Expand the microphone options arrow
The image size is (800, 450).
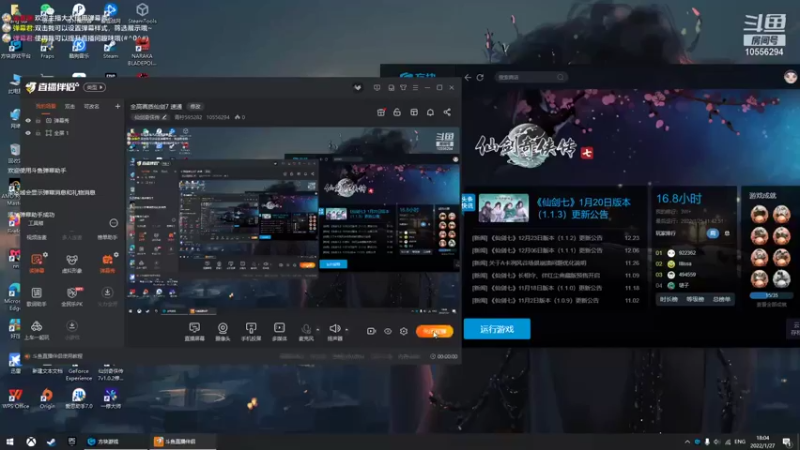click(318, 330)
